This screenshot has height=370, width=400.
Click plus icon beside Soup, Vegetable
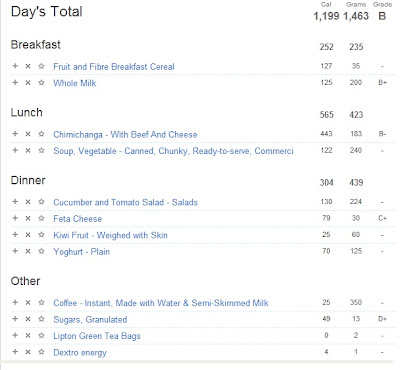pyautogui.click(x=15, y=150)
